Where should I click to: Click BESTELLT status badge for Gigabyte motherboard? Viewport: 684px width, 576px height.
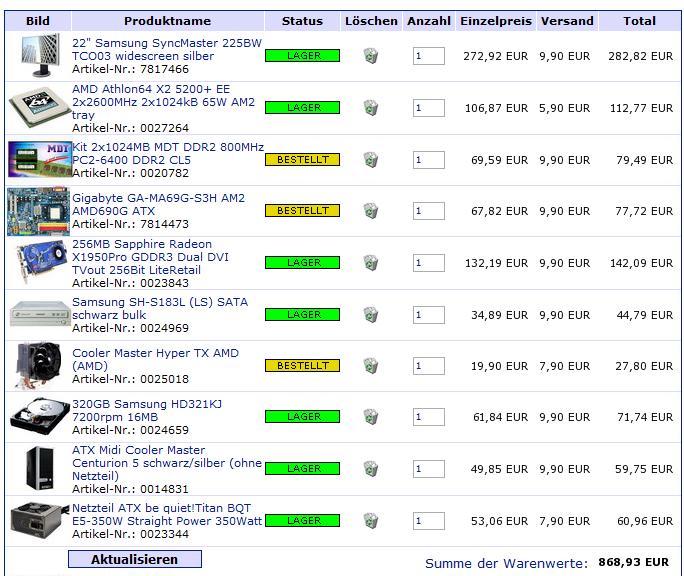pos(302,211)
